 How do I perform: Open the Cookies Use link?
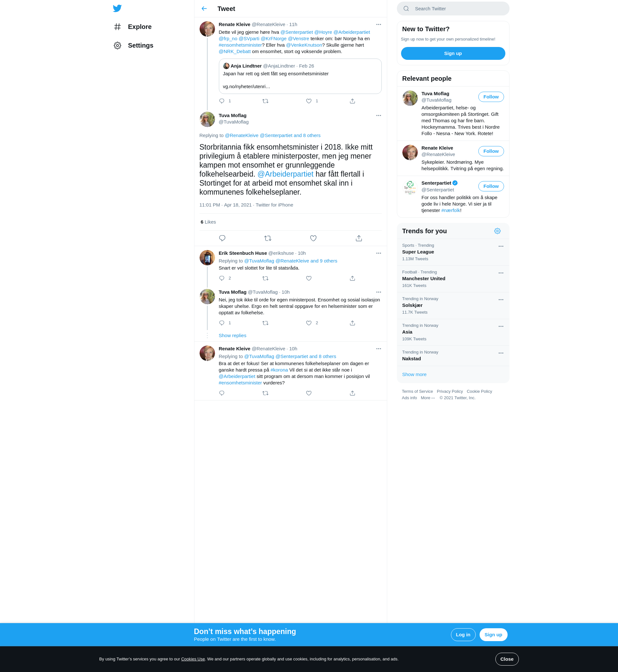(x=193, y=659)
